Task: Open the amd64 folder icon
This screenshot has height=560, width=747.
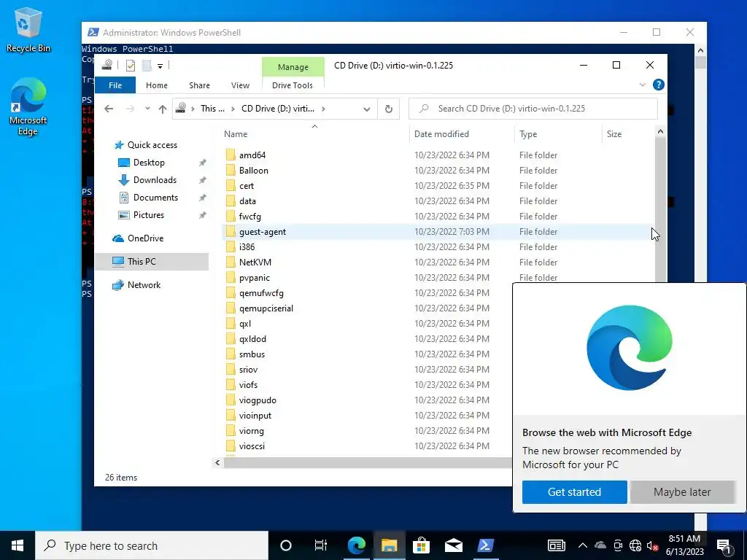Action: (231, 155)
